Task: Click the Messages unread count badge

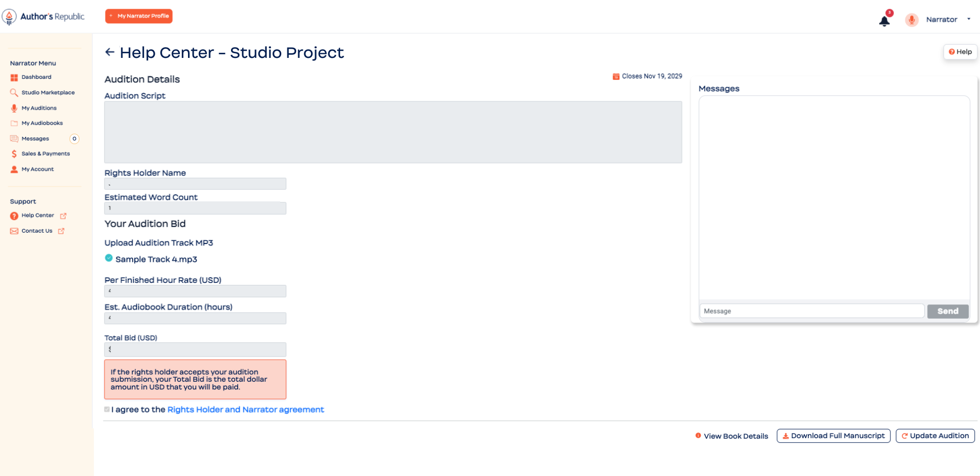Action: (74, 139)
